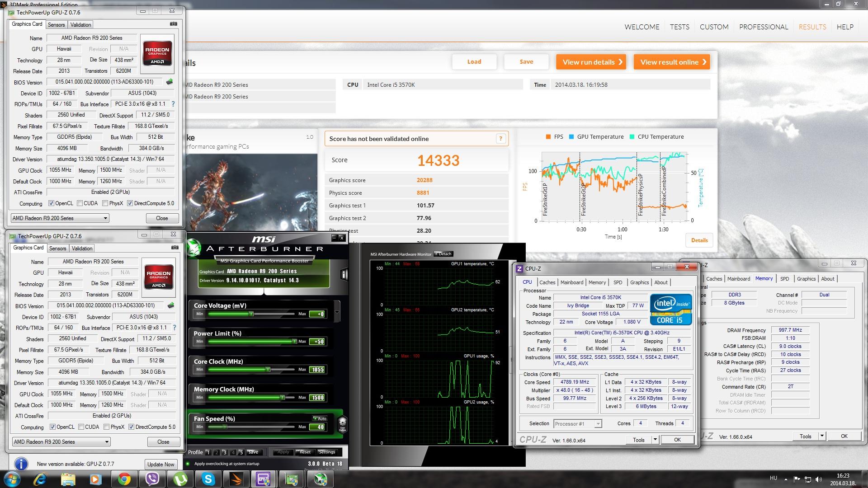
Task: Click OK button in CPU-Z window
Action: 677,440
